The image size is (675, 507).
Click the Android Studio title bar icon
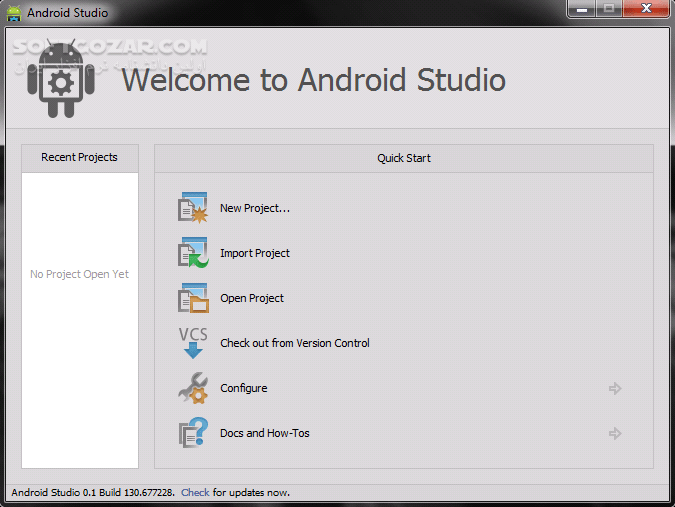point(14,13)
